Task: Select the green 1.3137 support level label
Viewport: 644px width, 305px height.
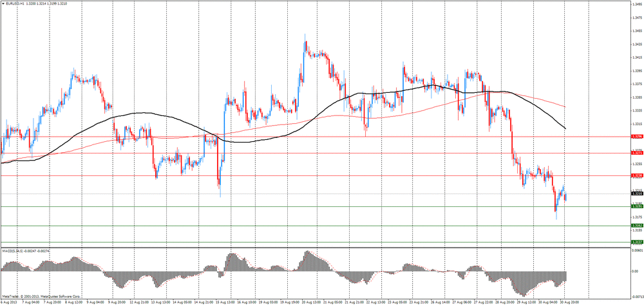Action: tap(637, 242)
